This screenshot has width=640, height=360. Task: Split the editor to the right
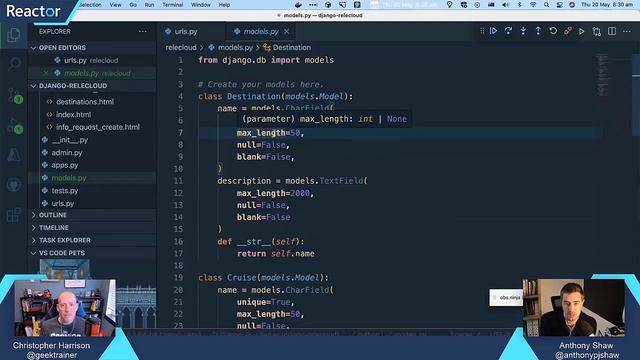tap(612, 31)
